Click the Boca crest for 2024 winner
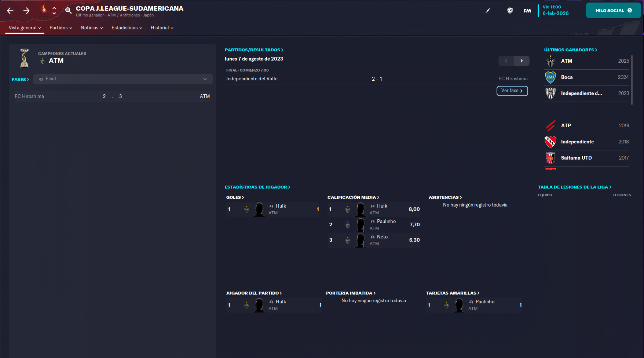 550,77
